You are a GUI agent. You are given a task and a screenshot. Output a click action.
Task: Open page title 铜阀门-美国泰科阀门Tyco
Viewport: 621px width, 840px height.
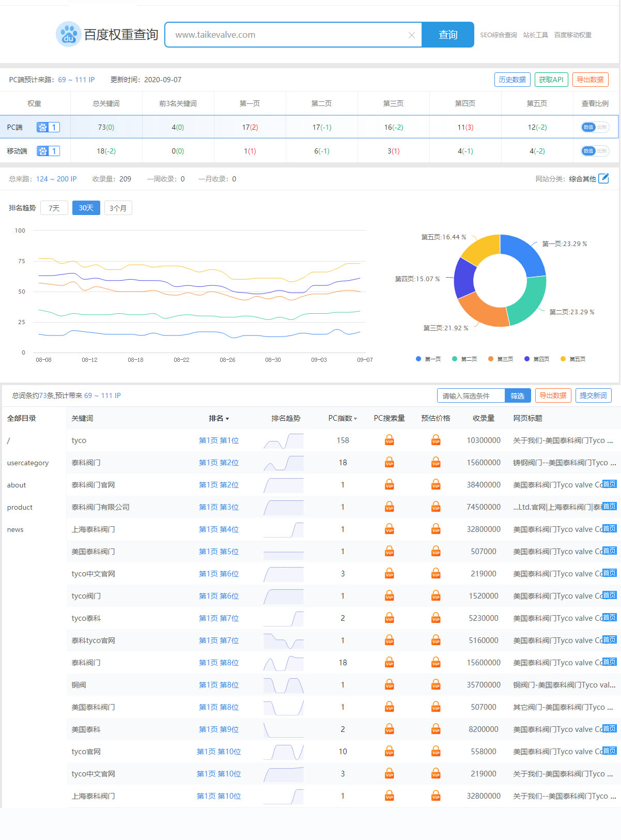564,685
